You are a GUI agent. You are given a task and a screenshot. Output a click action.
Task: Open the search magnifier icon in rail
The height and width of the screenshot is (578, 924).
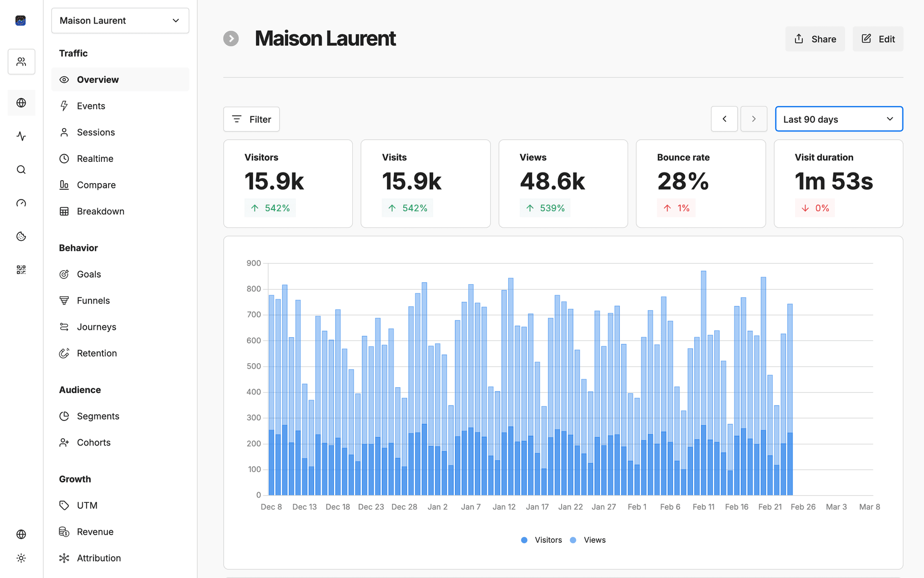[21, 170]
